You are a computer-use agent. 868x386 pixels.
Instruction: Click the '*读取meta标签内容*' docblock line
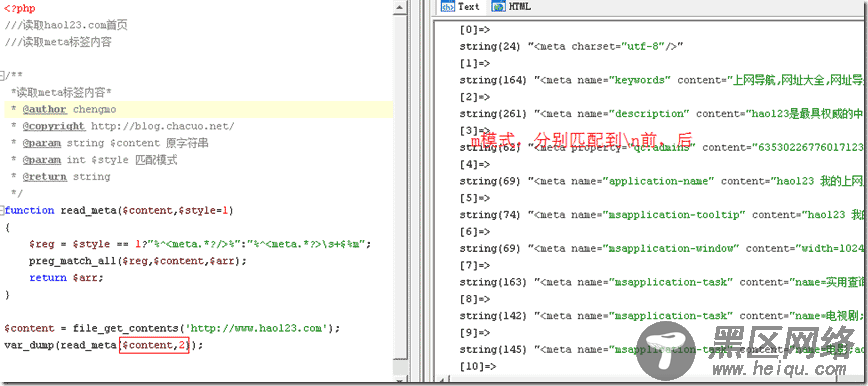(61, 92)
